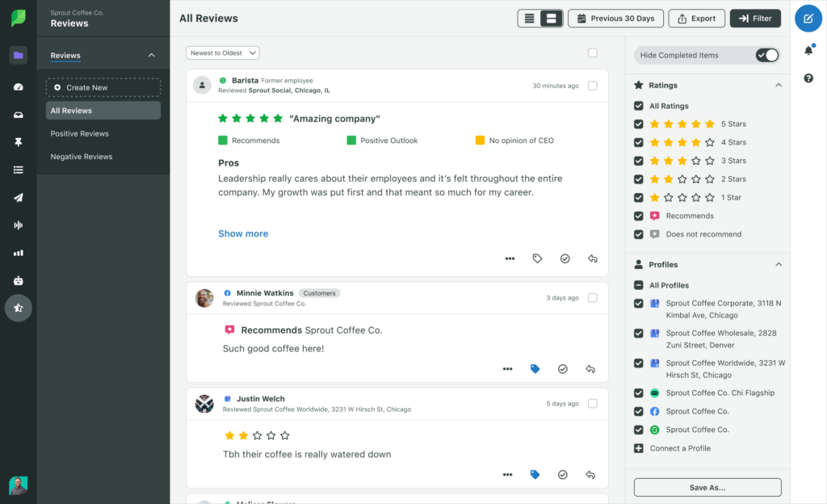The height and width of the screenshot is (504, 827).
Task: Open the paper plane publishing icon in sidebar
Action: point(19,198)
